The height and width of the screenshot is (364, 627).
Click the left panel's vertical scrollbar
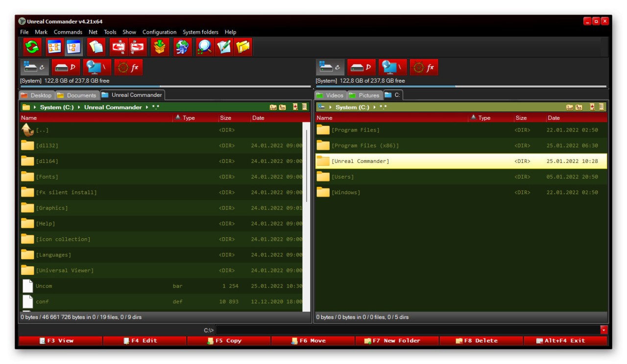pos(307,166)
